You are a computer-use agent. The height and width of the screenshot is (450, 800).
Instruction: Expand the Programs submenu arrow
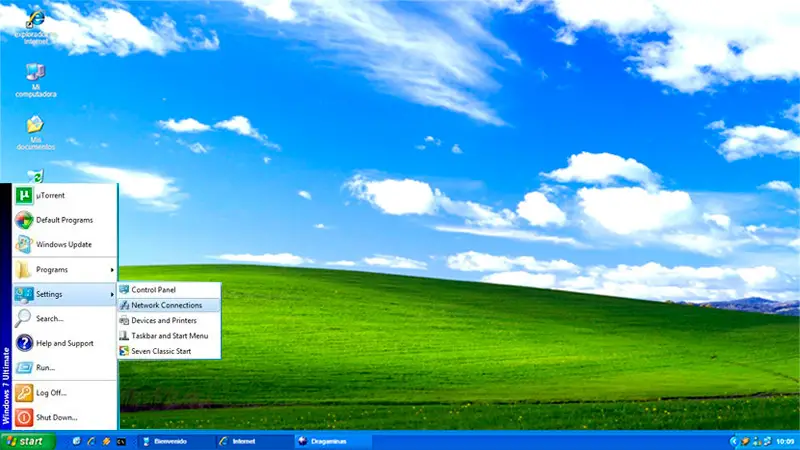pos(112,269)
